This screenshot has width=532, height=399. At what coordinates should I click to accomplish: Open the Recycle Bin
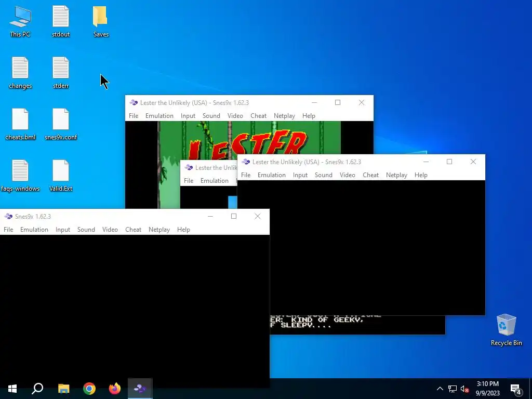click(506, 330)
